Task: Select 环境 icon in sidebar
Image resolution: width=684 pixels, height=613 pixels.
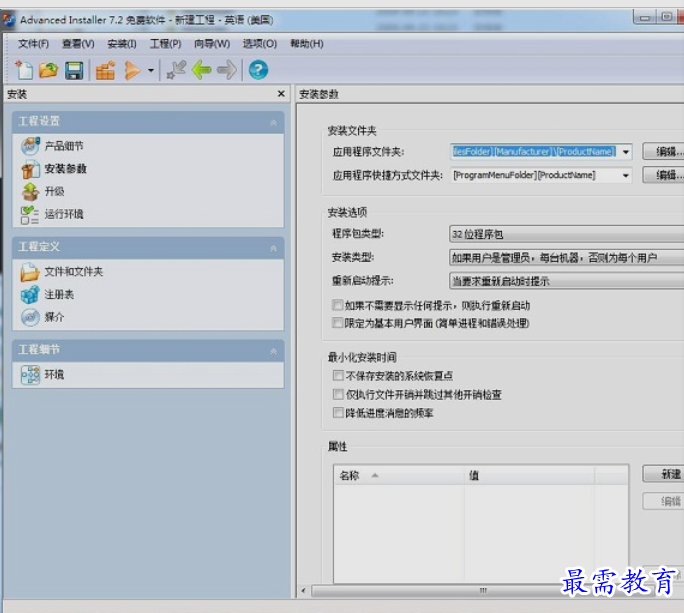Action: 30,375
